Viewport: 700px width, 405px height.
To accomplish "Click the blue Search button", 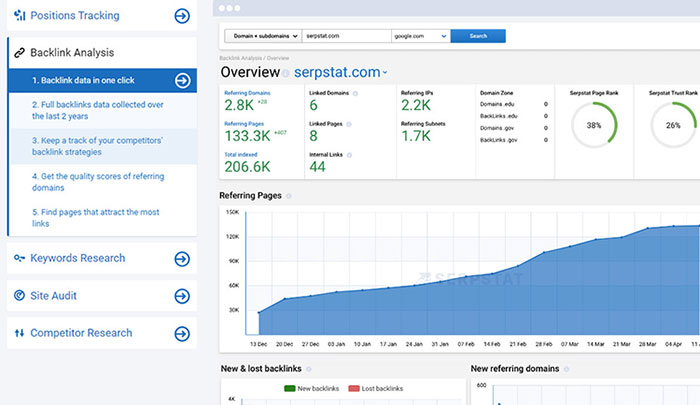I will click(478, 36).
